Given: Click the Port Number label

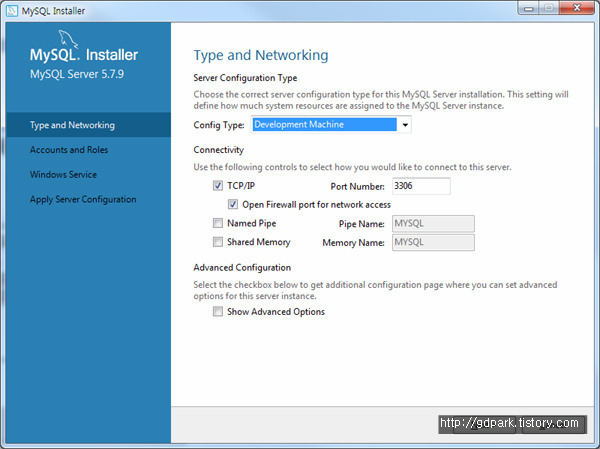Looking at the screenshot, I should coord(357,186).
